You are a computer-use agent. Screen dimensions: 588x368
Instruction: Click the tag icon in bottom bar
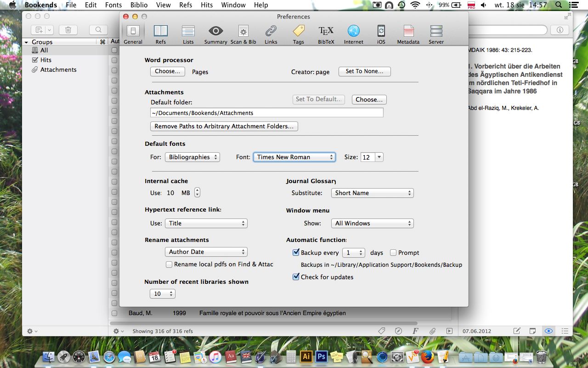381,331
